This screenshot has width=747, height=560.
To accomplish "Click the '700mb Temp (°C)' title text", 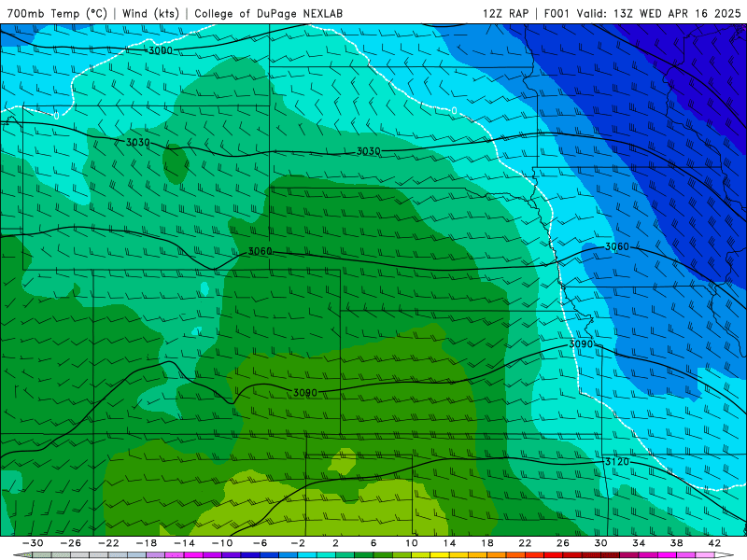I will coord(57,13).
